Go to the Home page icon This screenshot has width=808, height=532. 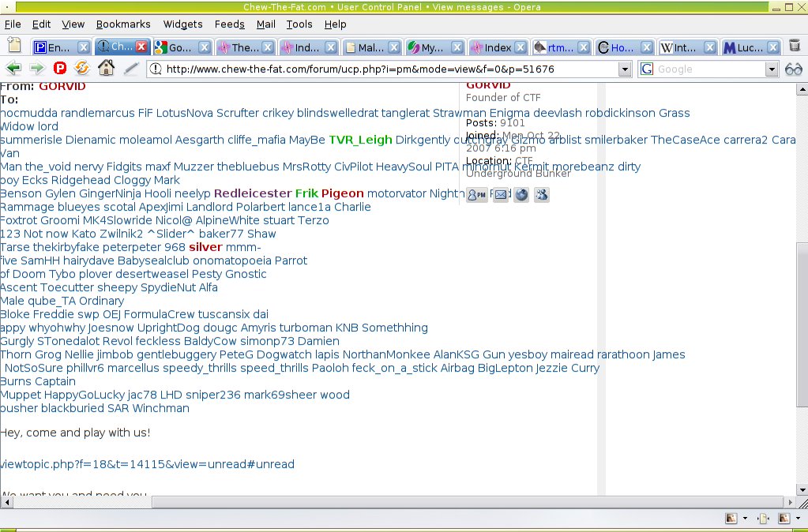click(106, 69)
